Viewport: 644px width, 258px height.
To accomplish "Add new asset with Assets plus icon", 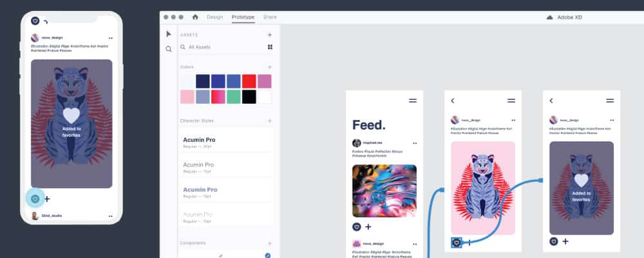I will (x=270, y=35).
